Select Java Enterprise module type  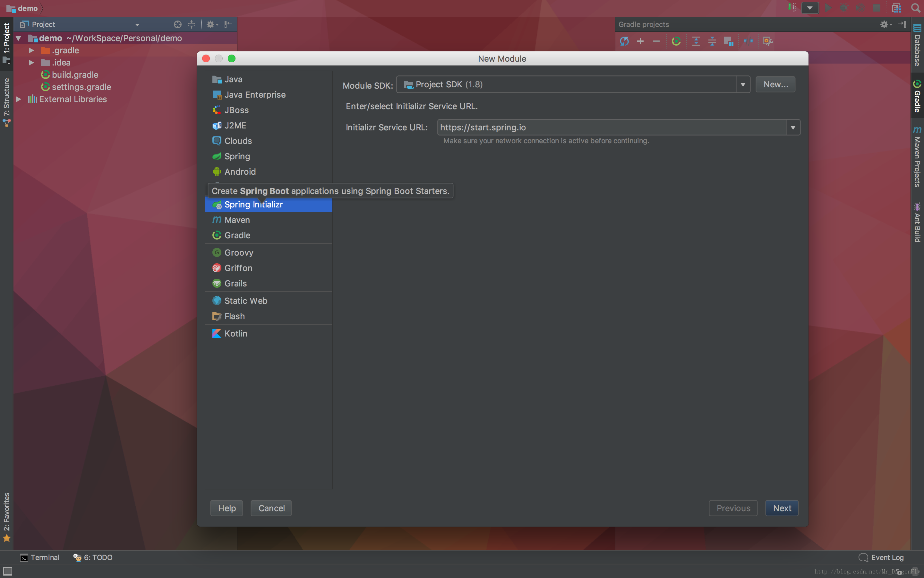[x=269, y=95]
